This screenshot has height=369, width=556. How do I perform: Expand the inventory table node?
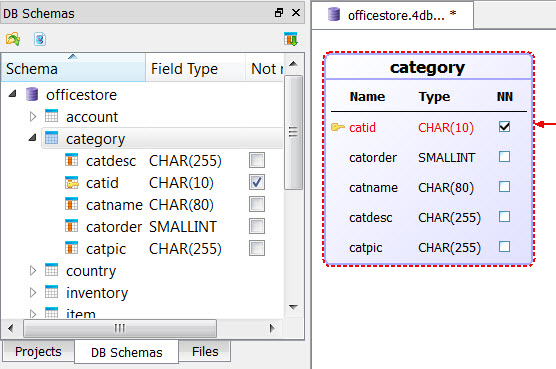[33, 292]
